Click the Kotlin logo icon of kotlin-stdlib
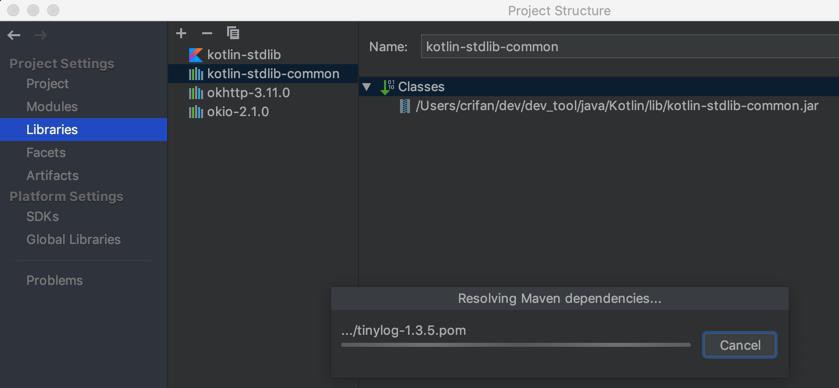Screen dimensions: 839x388 [x=196, y=55]
